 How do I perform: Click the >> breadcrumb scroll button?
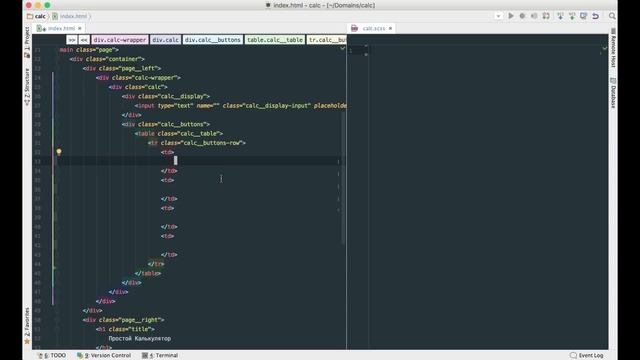72,40
